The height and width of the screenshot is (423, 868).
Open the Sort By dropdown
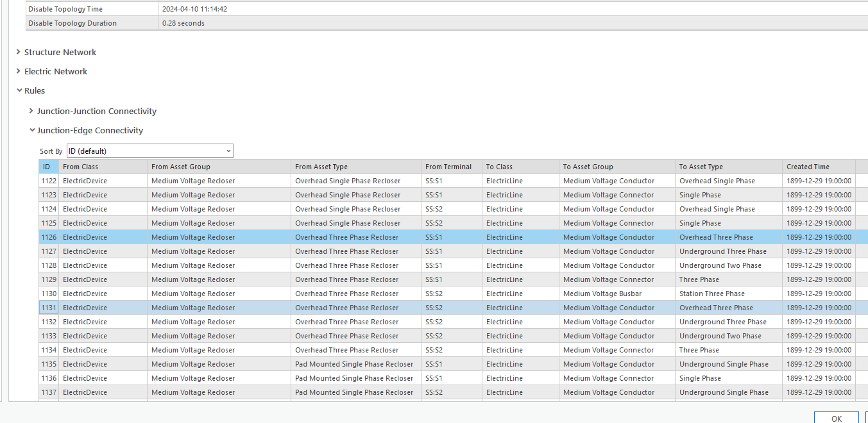[227, 150]
